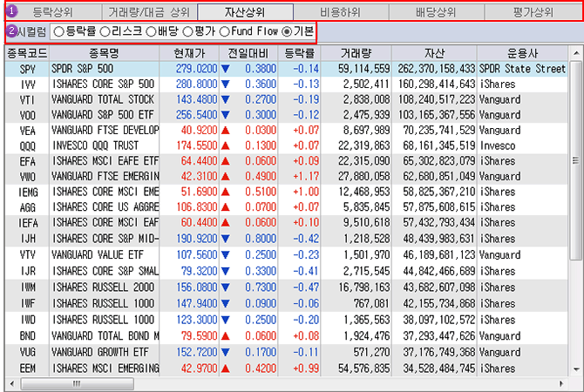Select the 자산상위 tab
Viewport: 584px width, 392px height.
click(245, 12)
